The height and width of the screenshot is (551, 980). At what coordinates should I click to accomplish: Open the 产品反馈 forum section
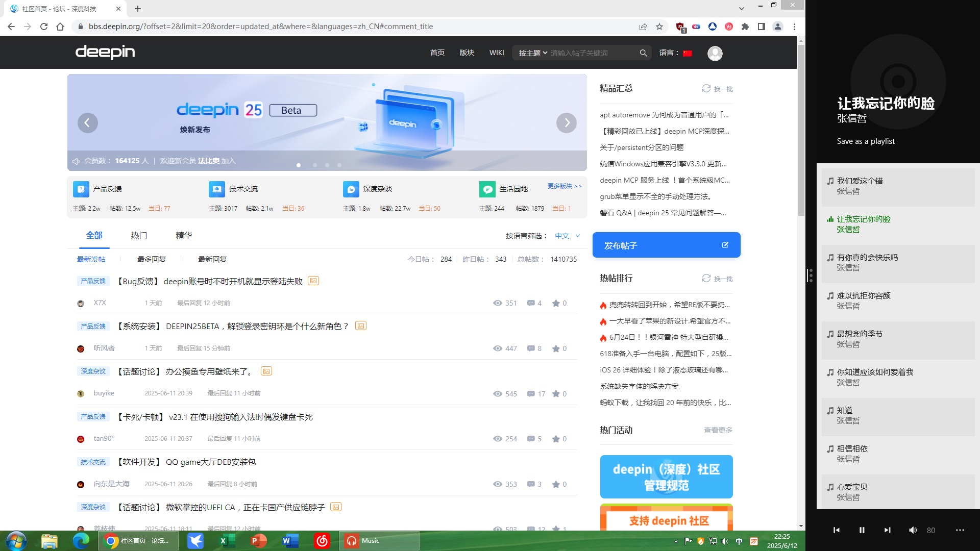(107, 189)
